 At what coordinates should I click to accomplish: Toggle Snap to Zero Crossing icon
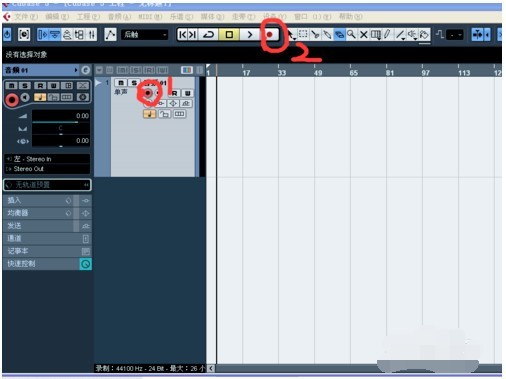(x=440, y=34)
